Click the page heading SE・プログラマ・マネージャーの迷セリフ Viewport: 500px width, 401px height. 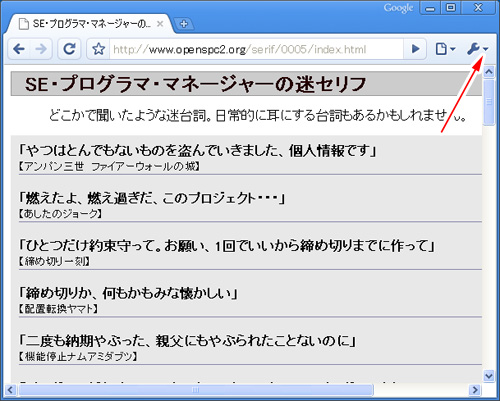[196, 84]
